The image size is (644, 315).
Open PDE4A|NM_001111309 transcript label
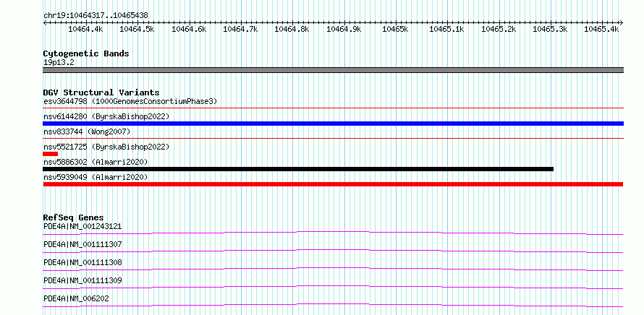point(82,280)
